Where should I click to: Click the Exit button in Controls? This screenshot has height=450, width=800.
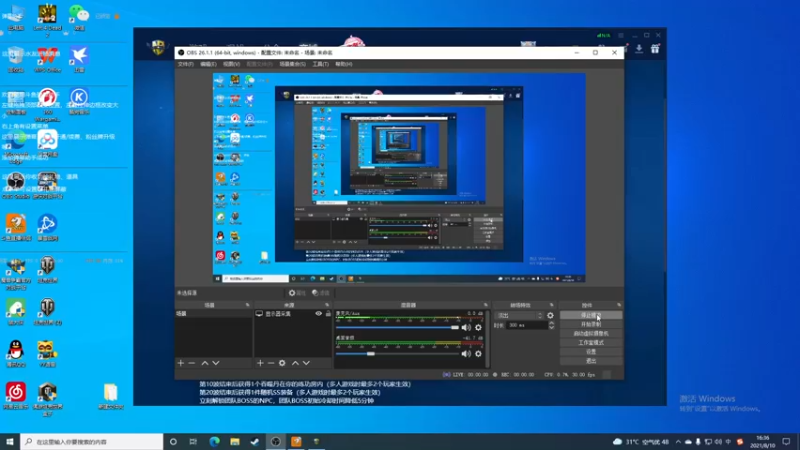[x=591, y=361]
